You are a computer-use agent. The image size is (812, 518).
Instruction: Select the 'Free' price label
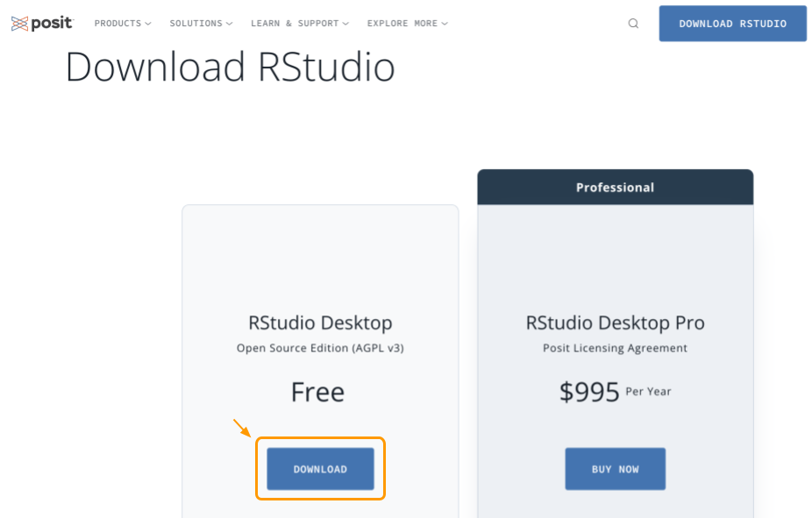317,392
